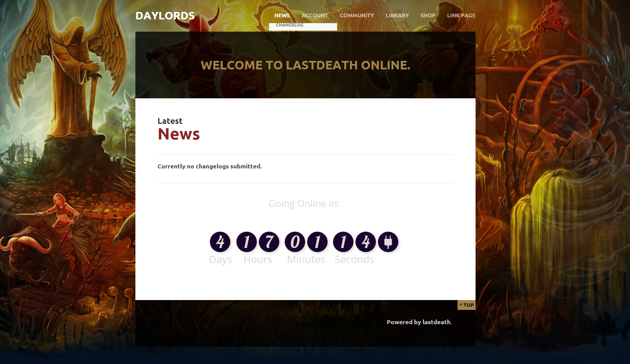This screenshot has height=364, width=630.
Task: Select CHANGELOG from the News submenu
Action: coord(289,25)
